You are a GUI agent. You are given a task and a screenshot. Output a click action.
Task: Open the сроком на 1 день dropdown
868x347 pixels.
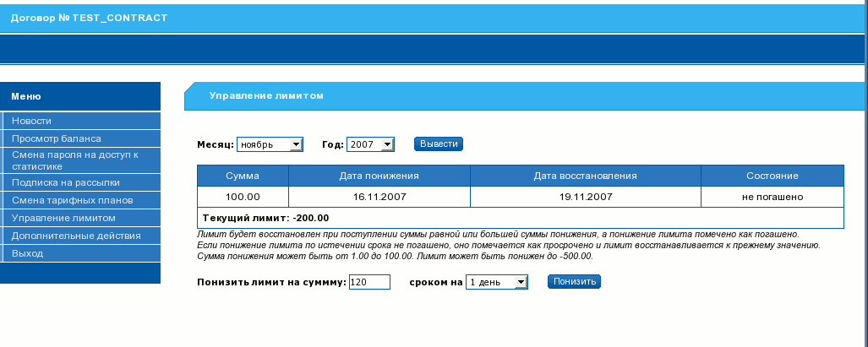pyautogui.click(x=496, y=282)
